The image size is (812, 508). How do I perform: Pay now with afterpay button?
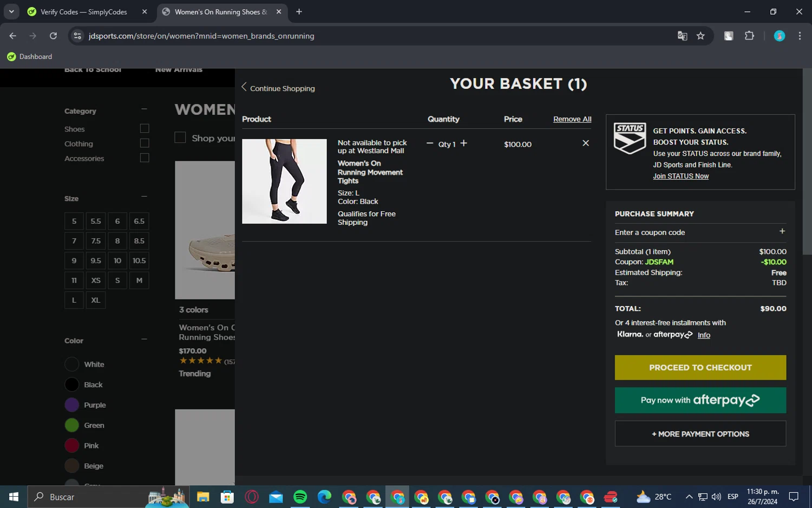(x=700, y=400)
